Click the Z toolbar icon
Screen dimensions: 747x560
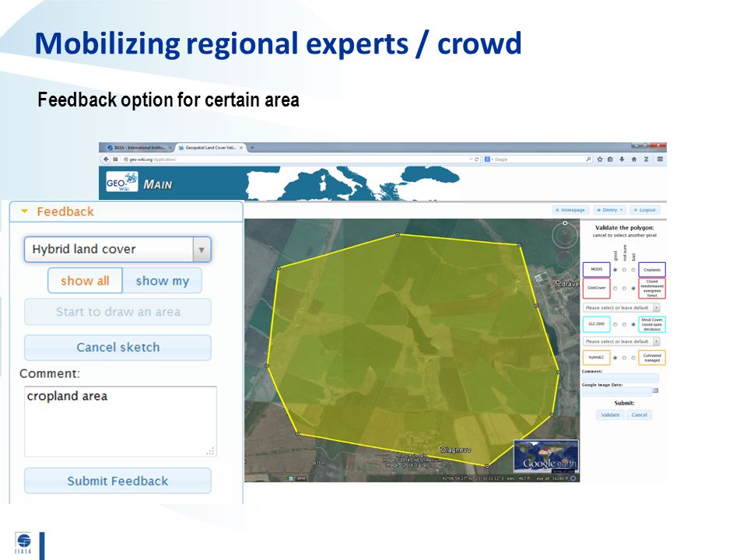pos(647,159)
